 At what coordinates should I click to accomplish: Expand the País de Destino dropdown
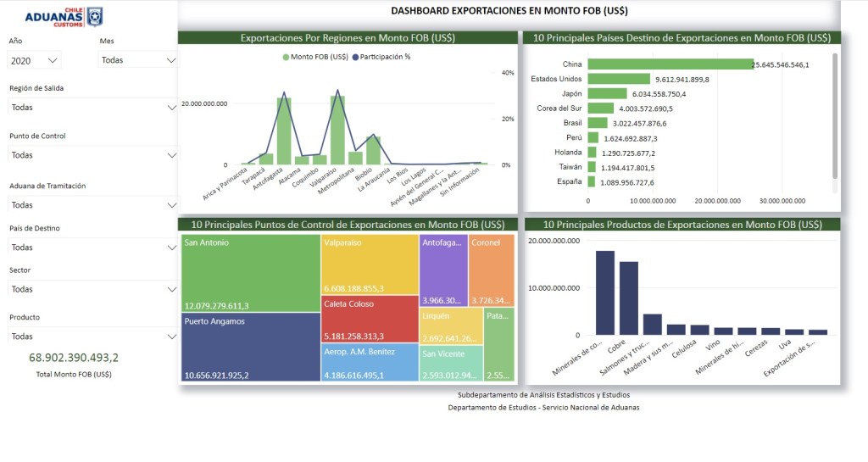click(x=92, y=248)
